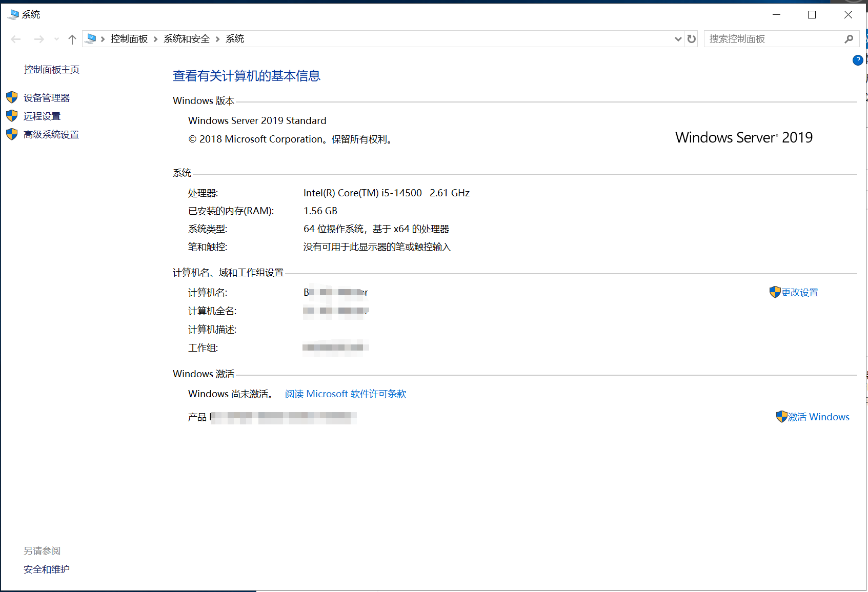Image resolution: width=868 pixels, height=592 pixels.
Task: Open 远程设置 from the left sidebar
Action: tap(42, 116)
